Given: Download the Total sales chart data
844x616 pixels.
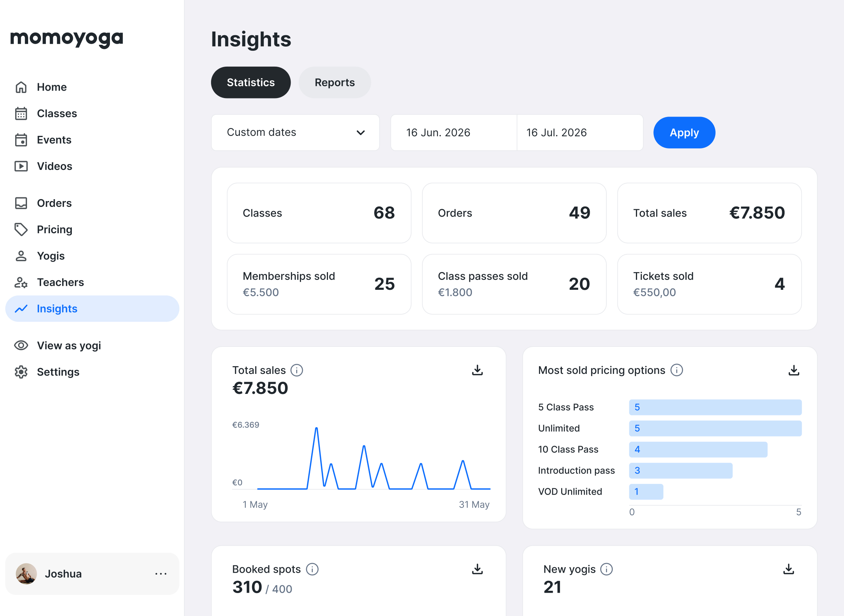Looking at the screenshot, I should pos(477,370).
